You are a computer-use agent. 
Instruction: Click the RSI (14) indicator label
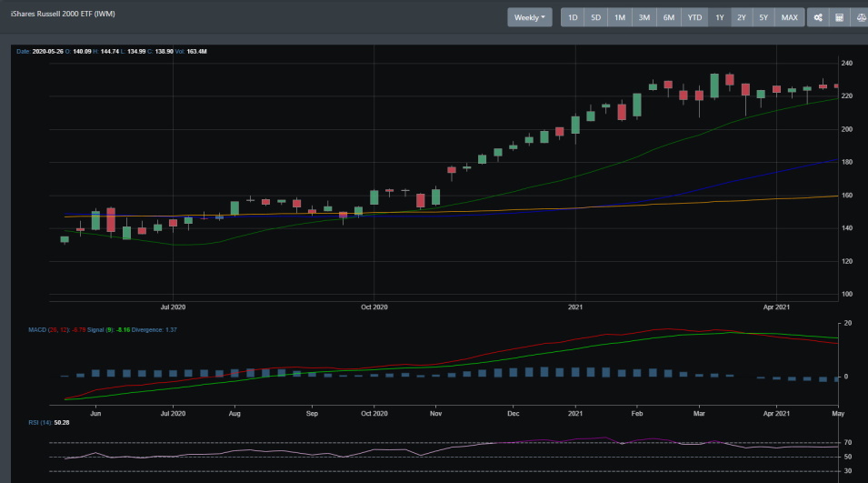(40, 423)
